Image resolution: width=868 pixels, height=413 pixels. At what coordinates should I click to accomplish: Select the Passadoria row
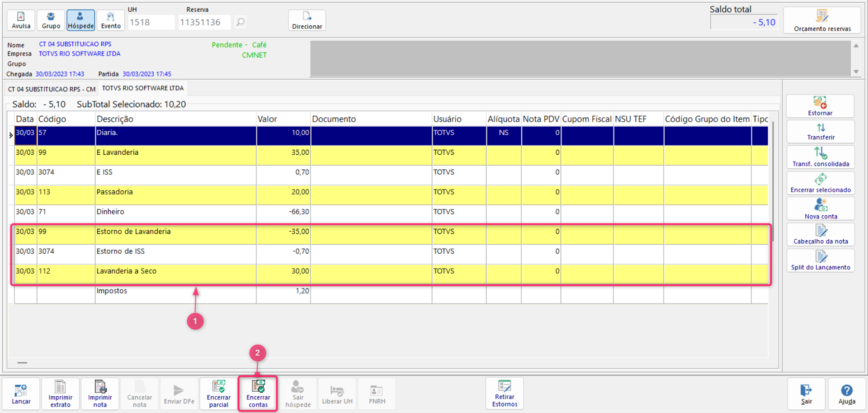click(391, 195)
